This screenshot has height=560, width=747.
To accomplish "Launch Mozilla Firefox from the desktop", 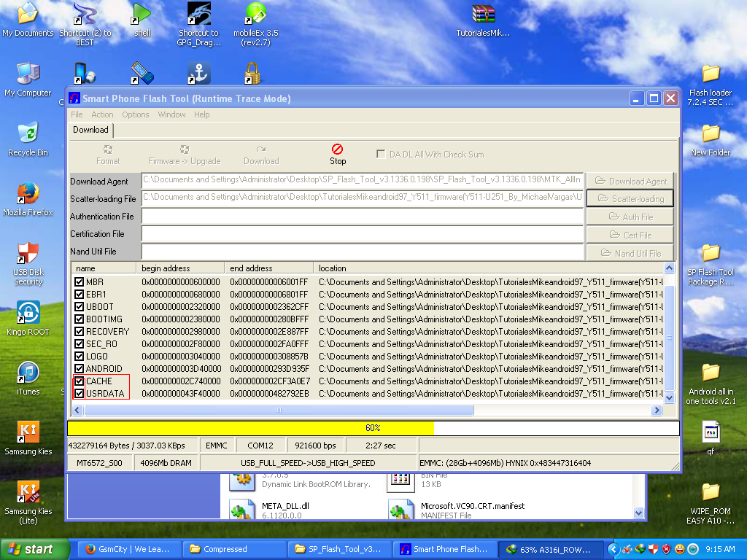I will pos(28,193).
